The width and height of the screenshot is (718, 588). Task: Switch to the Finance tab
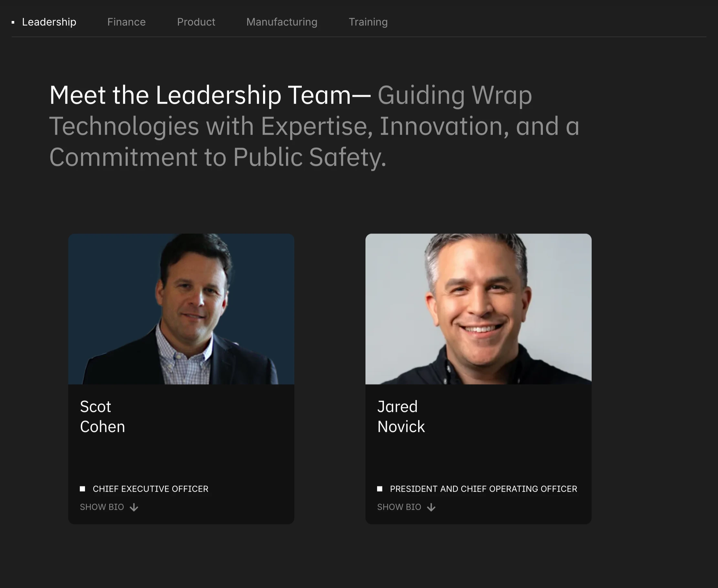[126, 22]
